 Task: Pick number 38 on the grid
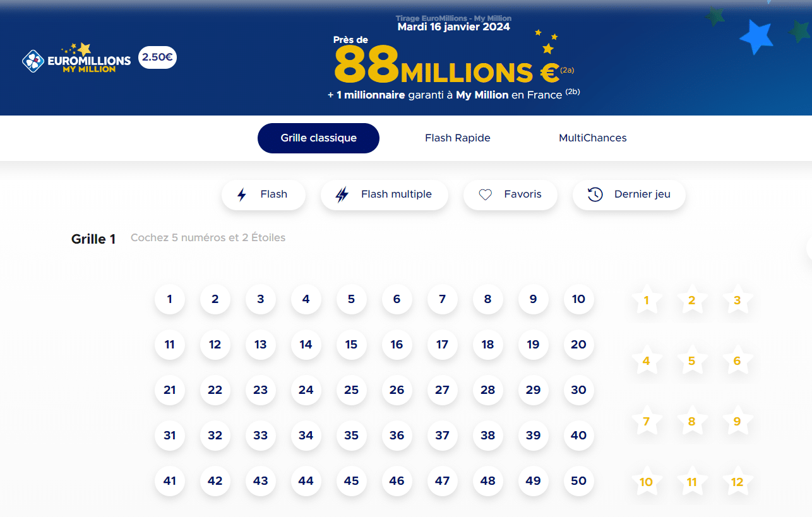click(488, 436)
